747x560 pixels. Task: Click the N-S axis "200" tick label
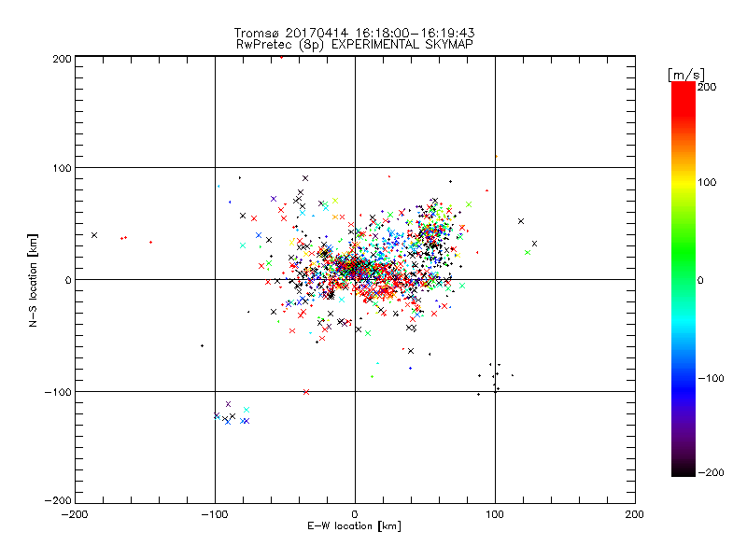click(62, 59)
